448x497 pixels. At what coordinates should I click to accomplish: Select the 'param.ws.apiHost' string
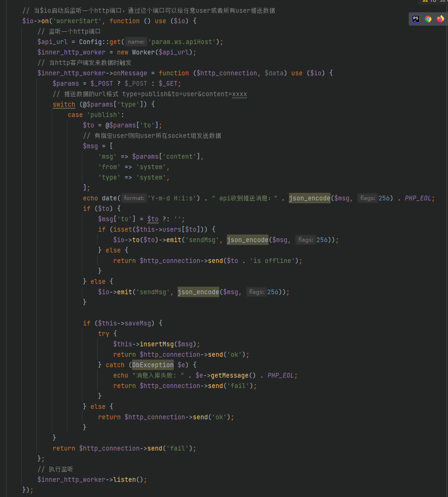(182, 42)
